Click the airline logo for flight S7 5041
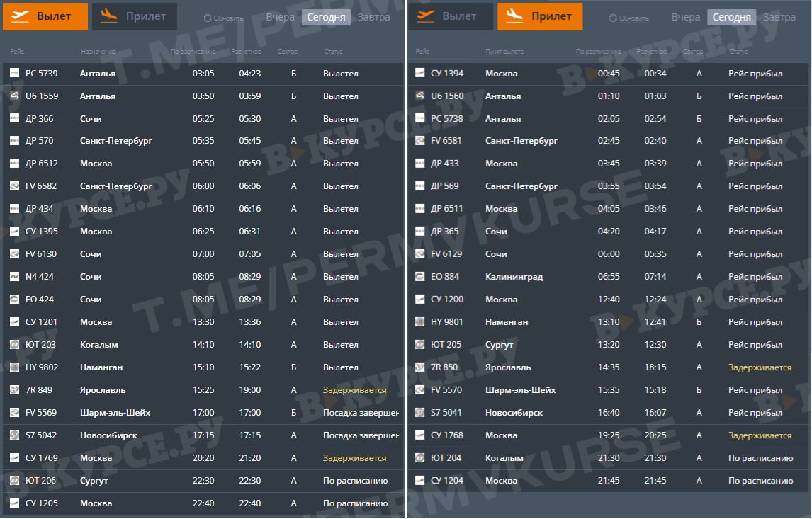 pyautogui.click(x=419, y=413)
